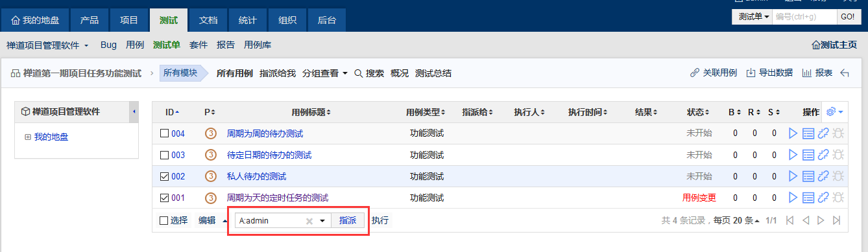Open 关联用例 link cases
868x252 pixels.
[714, 73]
